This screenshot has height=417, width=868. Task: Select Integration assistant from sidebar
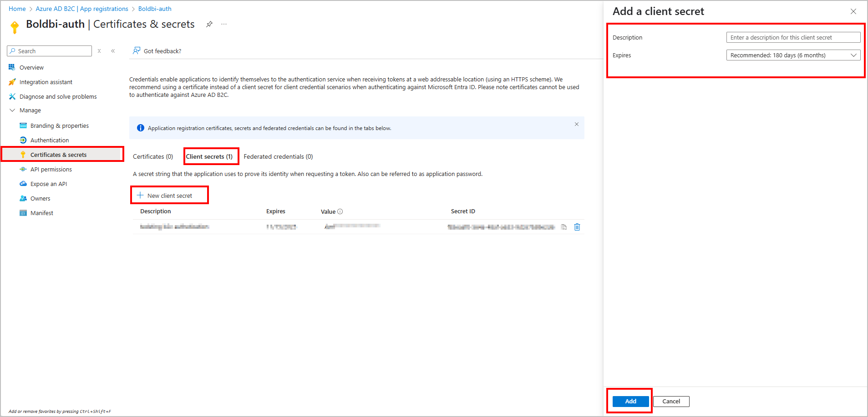46,82
